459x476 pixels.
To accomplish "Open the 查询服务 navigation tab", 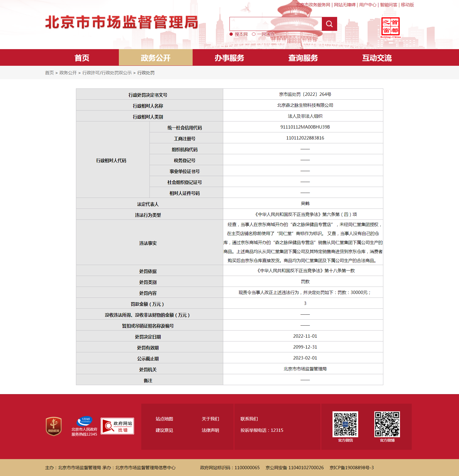I will point(303,58).
